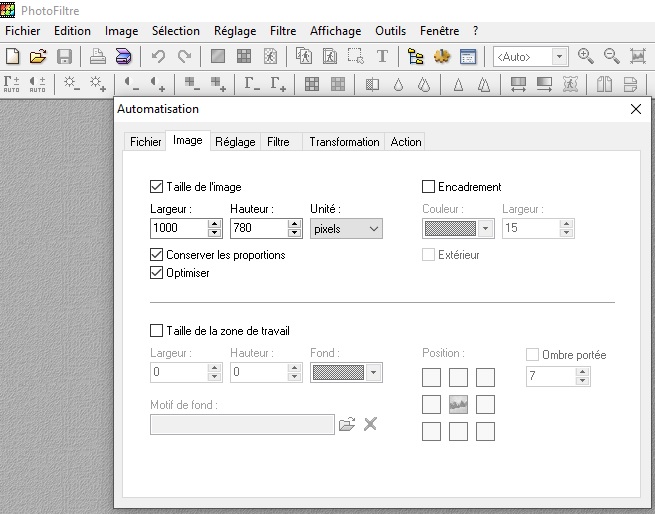Increase Hauteur value with up arrow
This screenshot has height=514, width=655.
pyautogui.click(x=295, y=224)
